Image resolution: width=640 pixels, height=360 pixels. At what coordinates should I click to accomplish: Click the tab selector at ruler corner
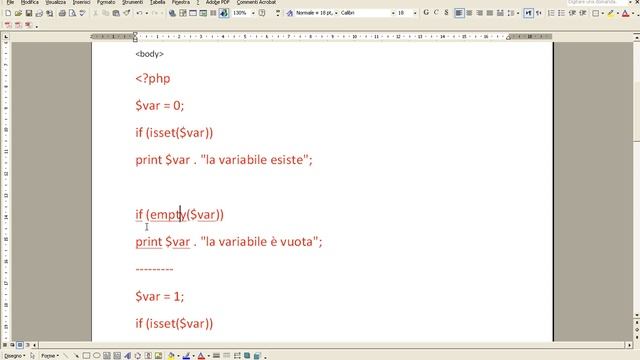pyautogui.click(x=6, y=37)
